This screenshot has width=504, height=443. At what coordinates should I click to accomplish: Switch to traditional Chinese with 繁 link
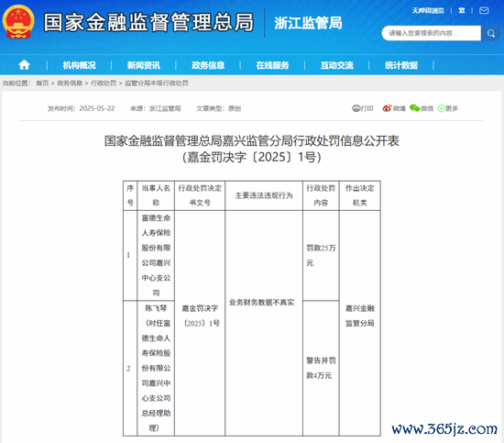[462, 11]
